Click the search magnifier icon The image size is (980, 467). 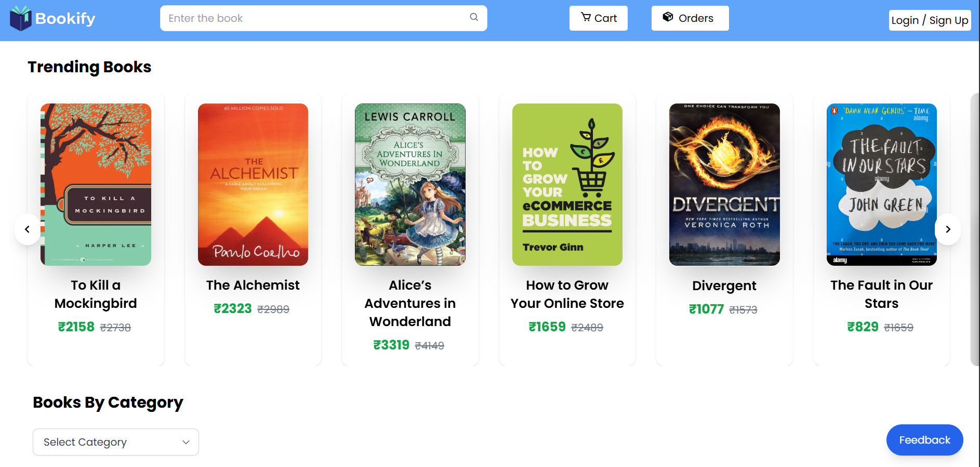click(474, 17)
